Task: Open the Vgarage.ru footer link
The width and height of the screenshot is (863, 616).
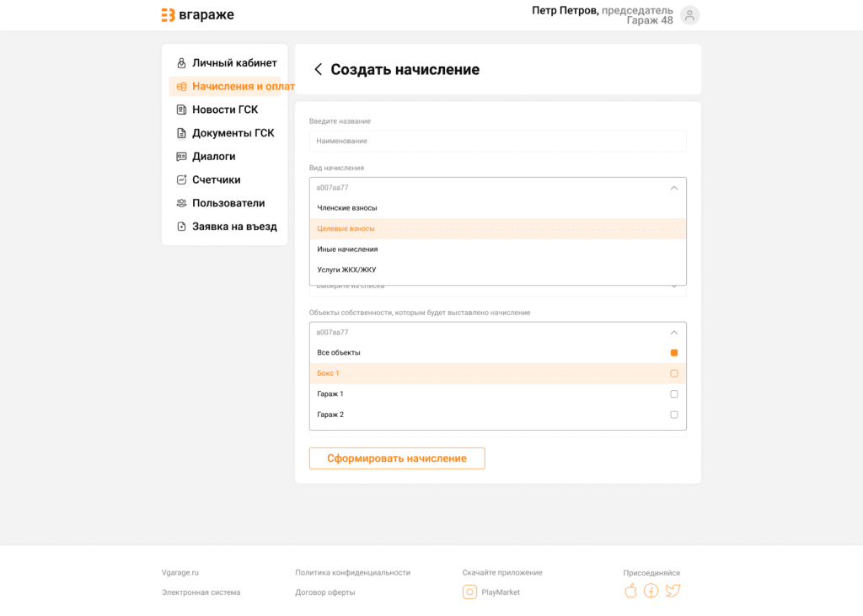Action: click(180, 572)
